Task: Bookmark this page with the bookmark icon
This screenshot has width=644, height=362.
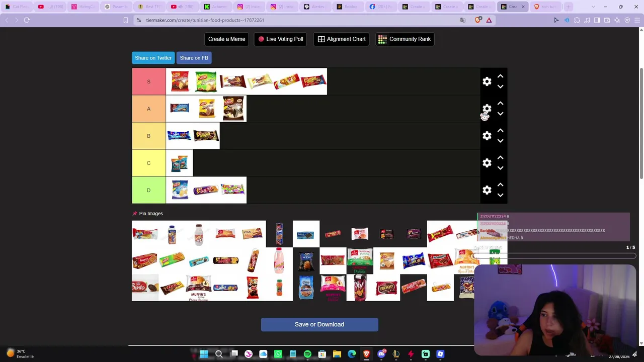Action: [126, 20]
